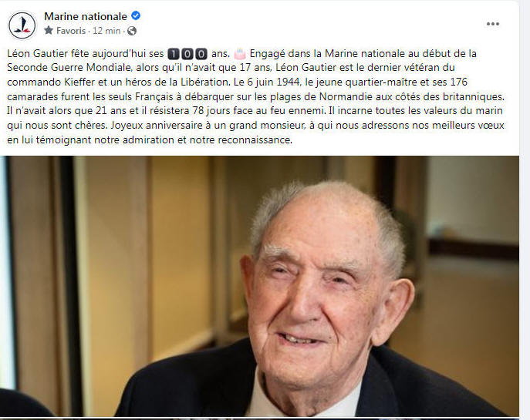The height and width of the screenshot is (420, 530).
Task: Click the keycap 1 emoji
Action: click(174, 54)
